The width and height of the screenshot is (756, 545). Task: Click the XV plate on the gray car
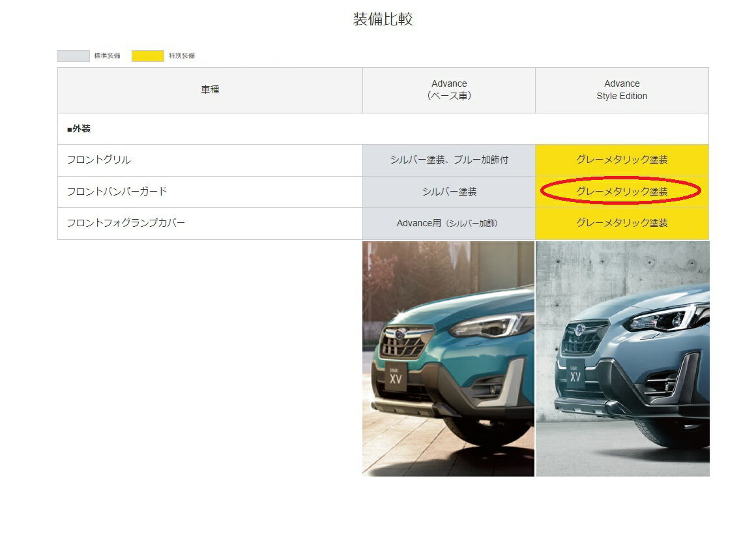tap(575, 377)
